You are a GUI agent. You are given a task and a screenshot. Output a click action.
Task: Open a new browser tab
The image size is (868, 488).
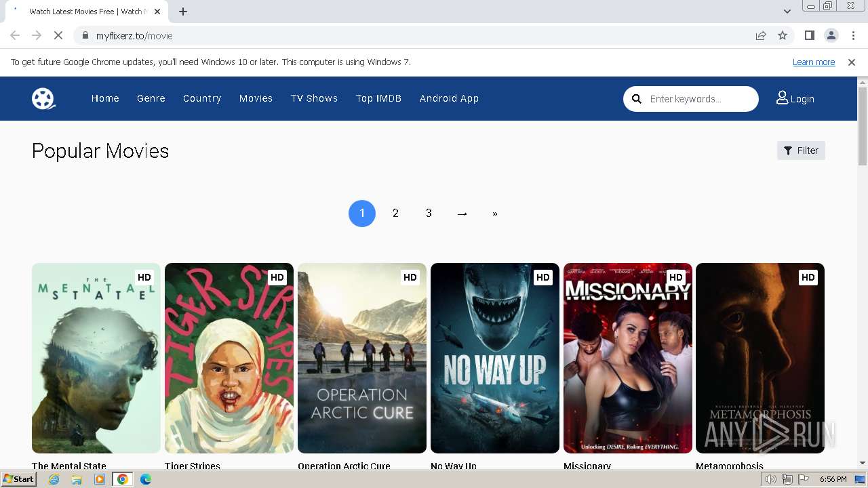(x=183, y=12)
